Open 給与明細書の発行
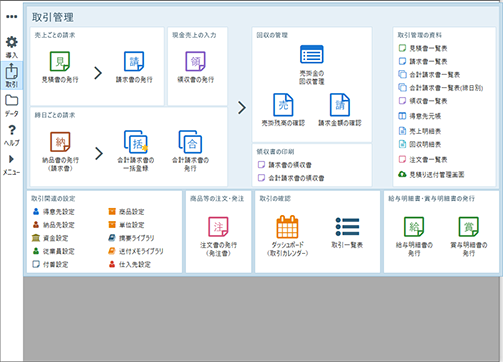This screenshot has height=362, width=503. click(x=414, y=237)
